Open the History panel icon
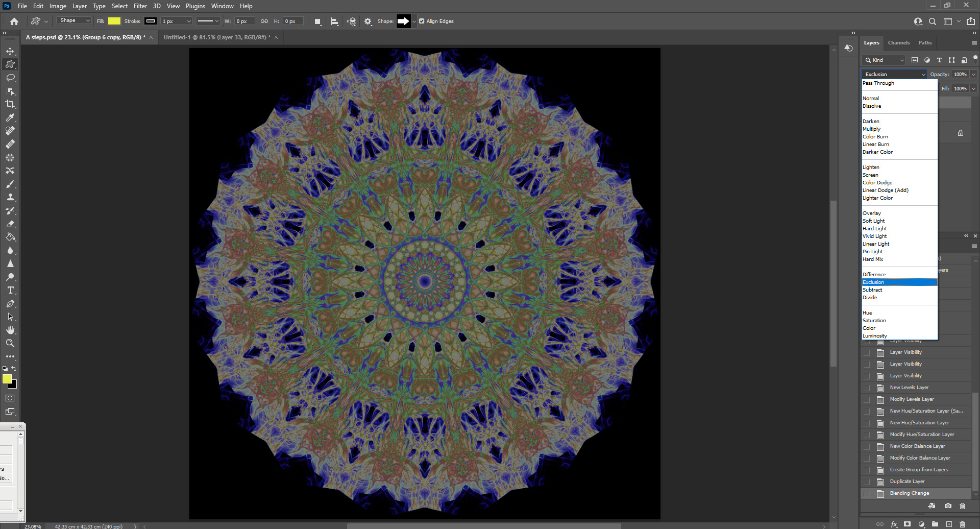The image size is (980, 529). pyautogui.click(x=848, y=48)
